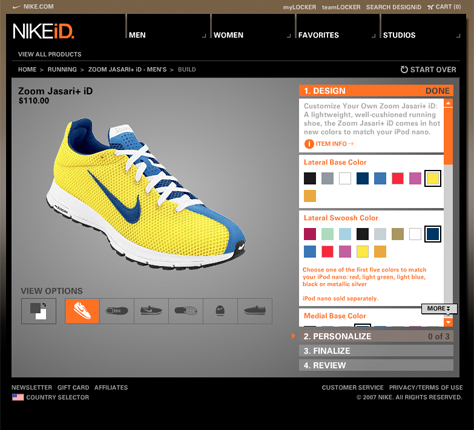Open the WOMEN menu

(x=228, y=35)
